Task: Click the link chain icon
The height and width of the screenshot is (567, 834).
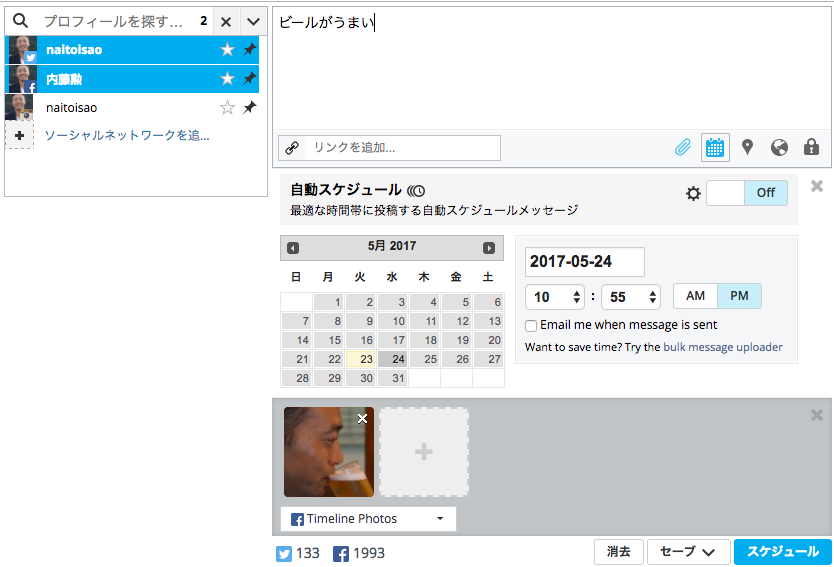Action: tap(291, 148)
